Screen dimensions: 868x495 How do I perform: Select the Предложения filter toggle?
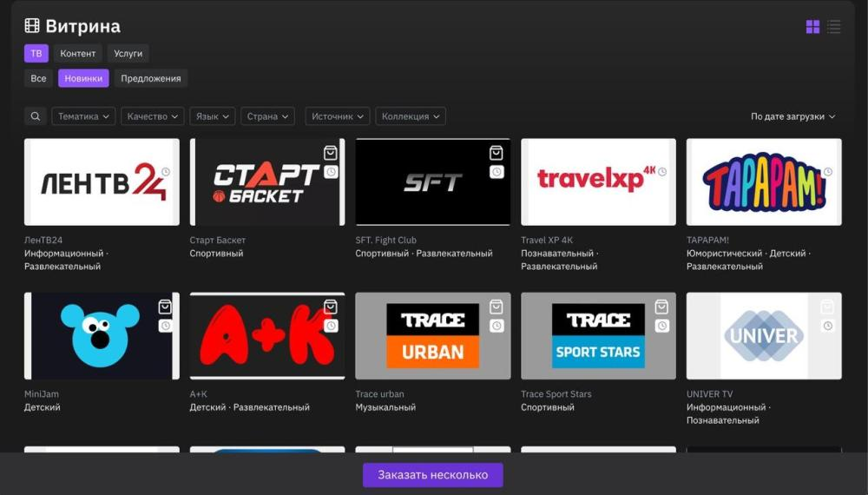pyautogui.click(x=151, y=78)
